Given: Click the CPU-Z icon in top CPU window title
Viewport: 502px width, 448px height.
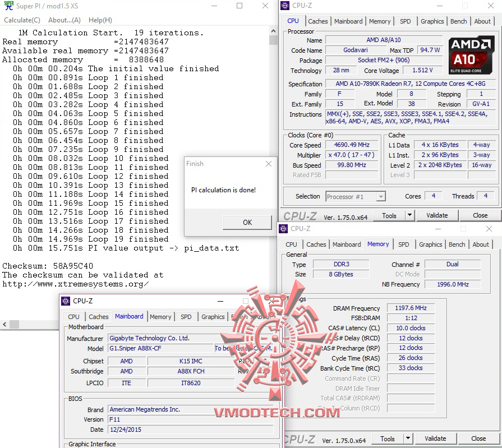Looking at the screenshot, I should (x=284, y=6).
